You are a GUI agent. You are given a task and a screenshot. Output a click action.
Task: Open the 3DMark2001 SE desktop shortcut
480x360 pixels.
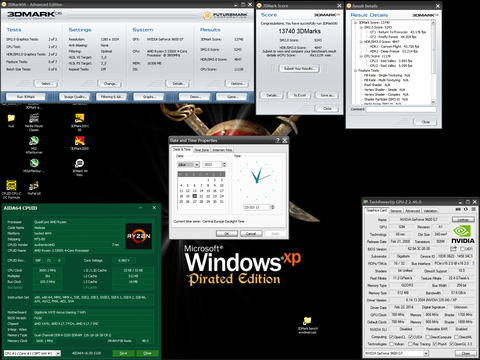(79, 122)
